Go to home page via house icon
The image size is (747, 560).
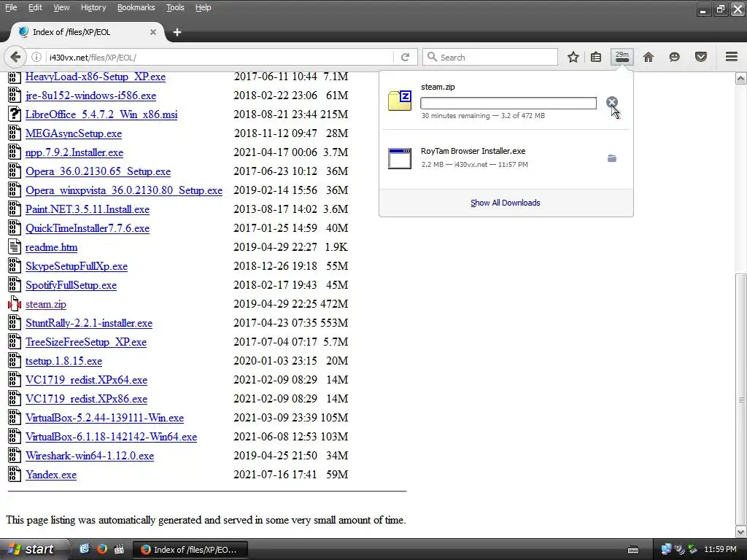coord(649,57)
